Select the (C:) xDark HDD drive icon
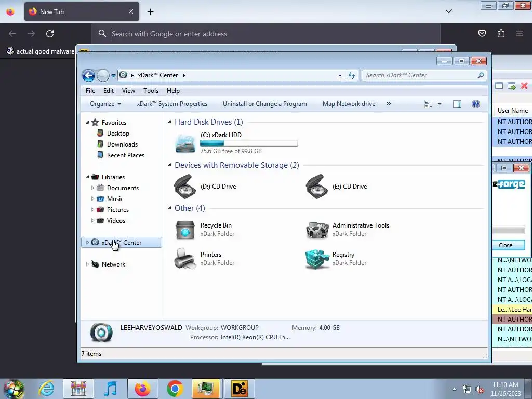Viewport: 532px width, 399px height. pos(185,142)
